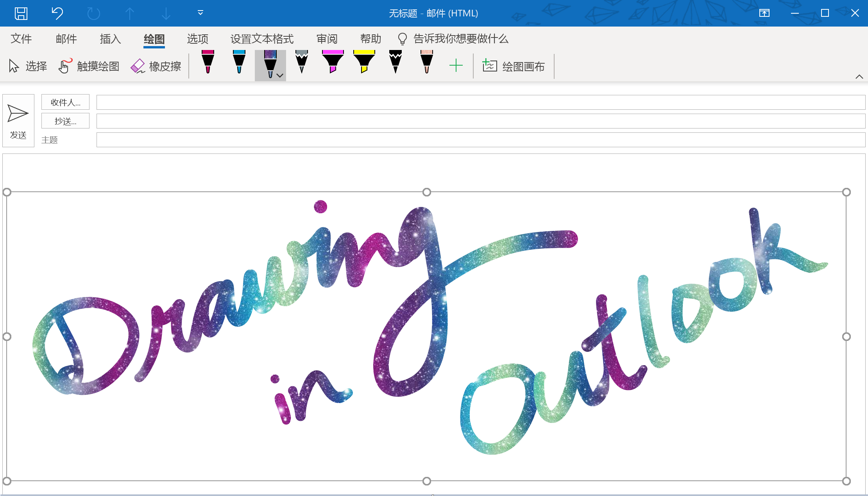Select the magenta highlighter
The height and width of the screenshot is (496, 868).
pos(333,62)
